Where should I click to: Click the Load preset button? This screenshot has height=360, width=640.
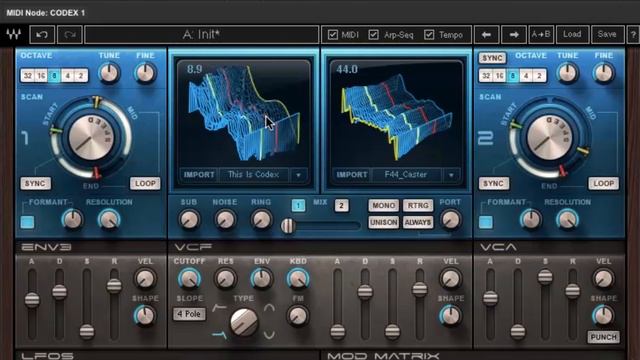pos(572,35)
